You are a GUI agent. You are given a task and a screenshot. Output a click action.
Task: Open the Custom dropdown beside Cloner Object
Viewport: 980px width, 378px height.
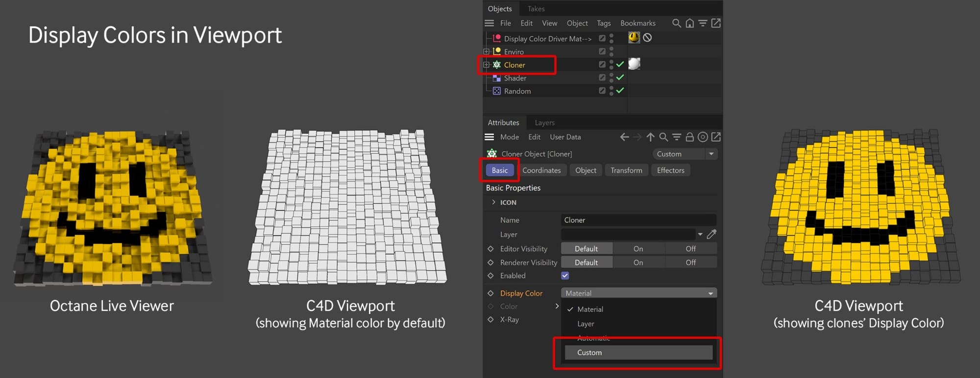(x=685, y=154)
